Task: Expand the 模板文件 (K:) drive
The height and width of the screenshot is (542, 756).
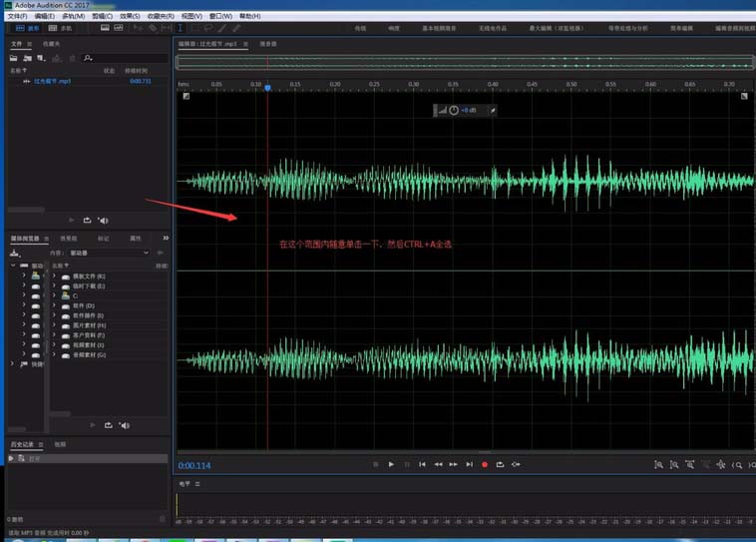Action: point(54,275)
